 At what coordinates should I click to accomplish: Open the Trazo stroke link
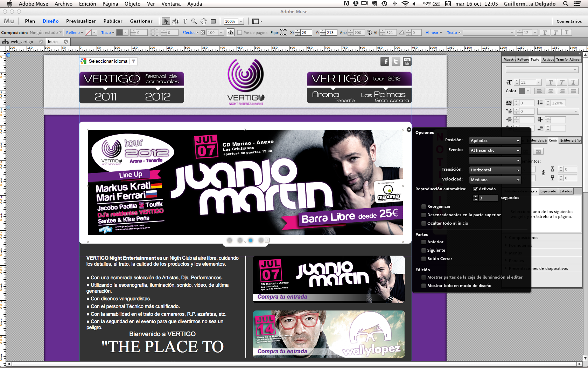[x=106, y=33]
